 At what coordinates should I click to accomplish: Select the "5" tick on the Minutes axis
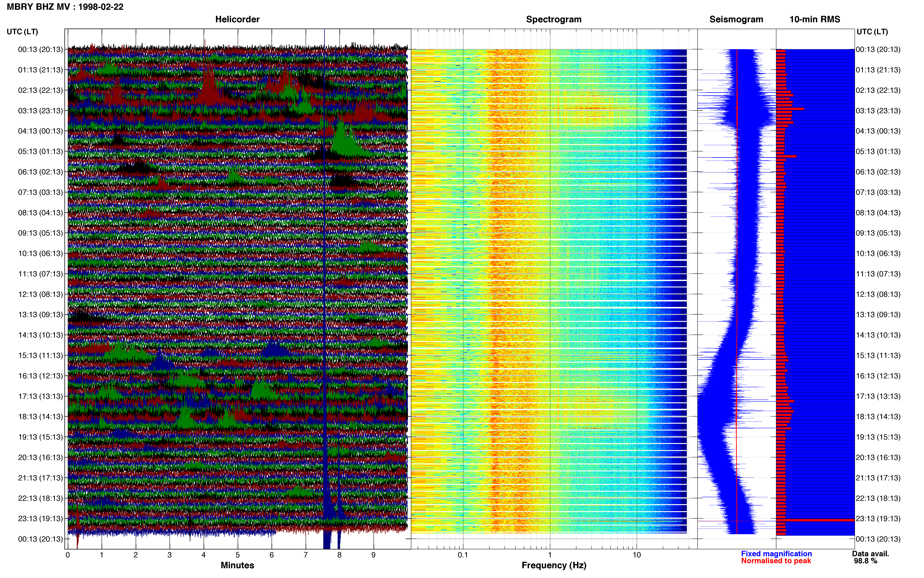click(237, 555)
